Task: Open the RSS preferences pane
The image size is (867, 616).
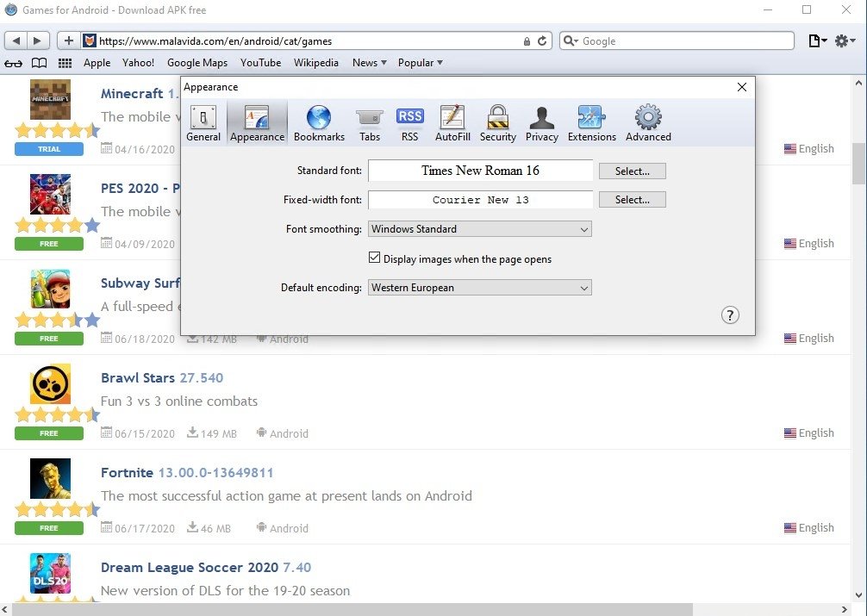Action: 409,123
